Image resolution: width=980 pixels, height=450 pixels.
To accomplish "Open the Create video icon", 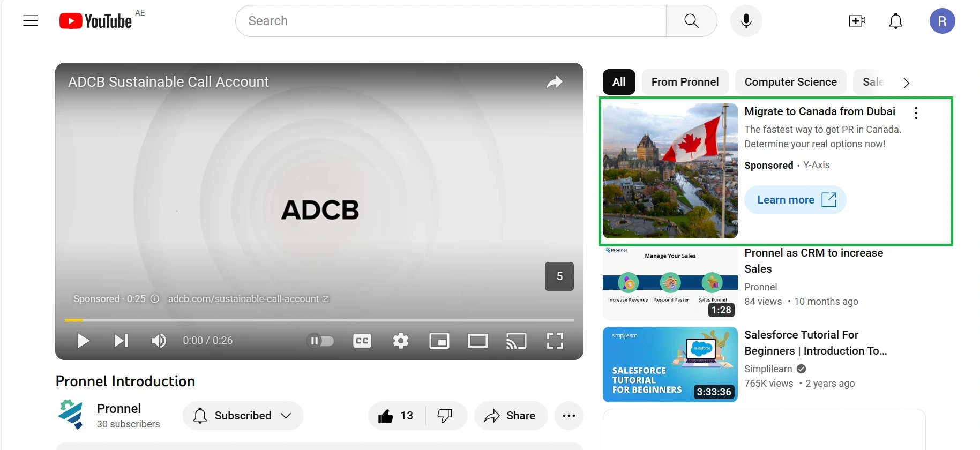I will 857,21.
